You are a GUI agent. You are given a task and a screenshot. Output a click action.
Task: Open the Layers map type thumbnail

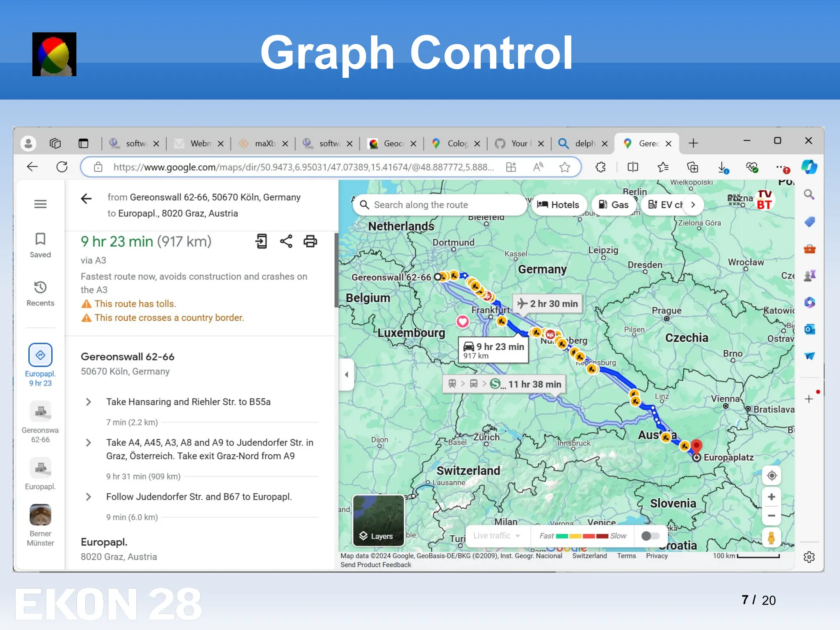(379, 520)
